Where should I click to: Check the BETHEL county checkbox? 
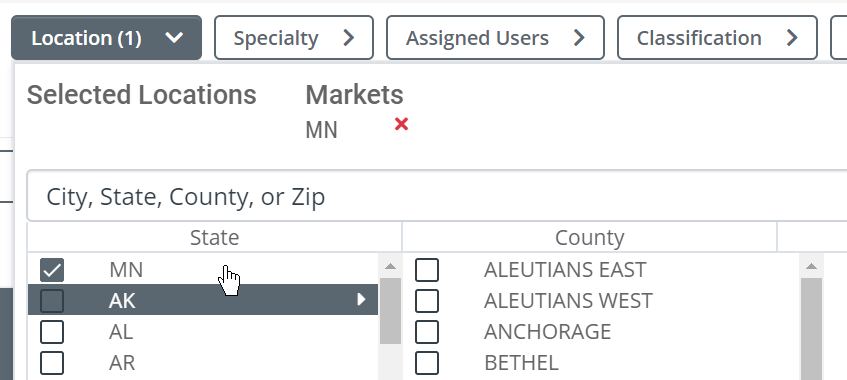(427, 363)
